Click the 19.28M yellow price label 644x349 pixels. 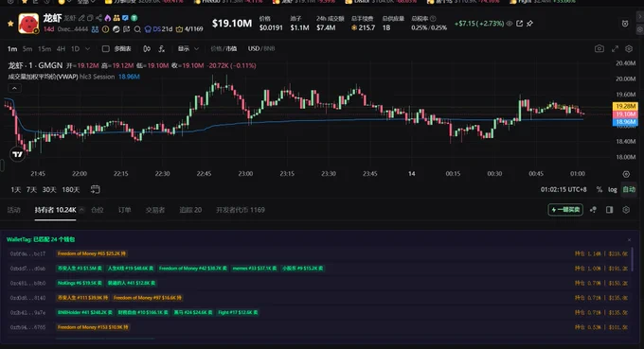pyautogui.click(x=625, y=106)
